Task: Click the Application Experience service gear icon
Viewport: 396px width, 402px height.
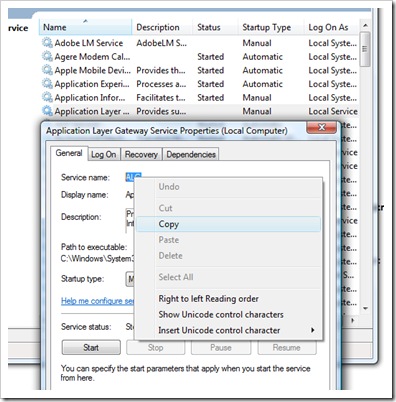Action: pos(47,84)
